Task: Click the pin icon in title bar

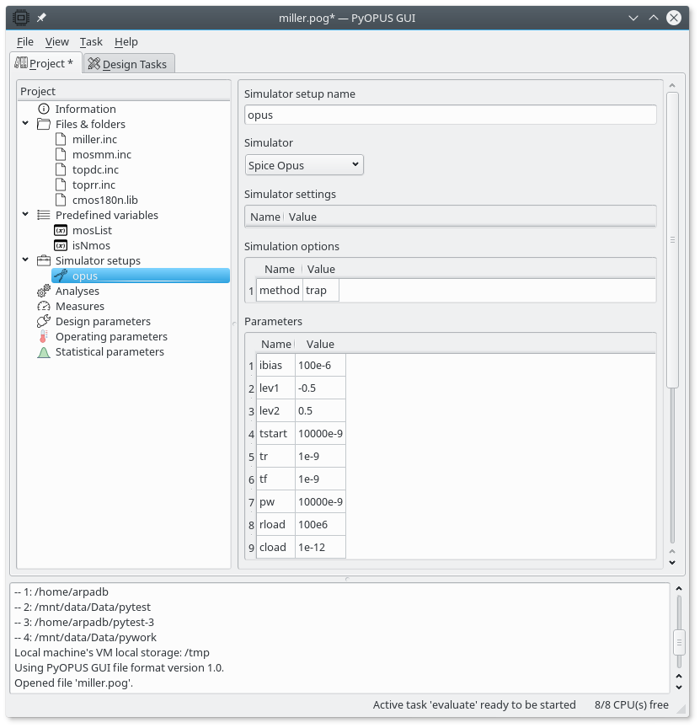Action: tap(41, 18)
